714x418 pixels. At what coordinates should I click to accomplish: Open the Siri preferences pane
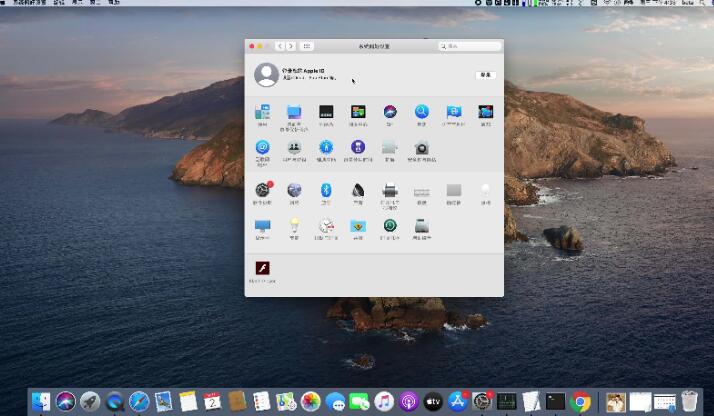[390, 112]
